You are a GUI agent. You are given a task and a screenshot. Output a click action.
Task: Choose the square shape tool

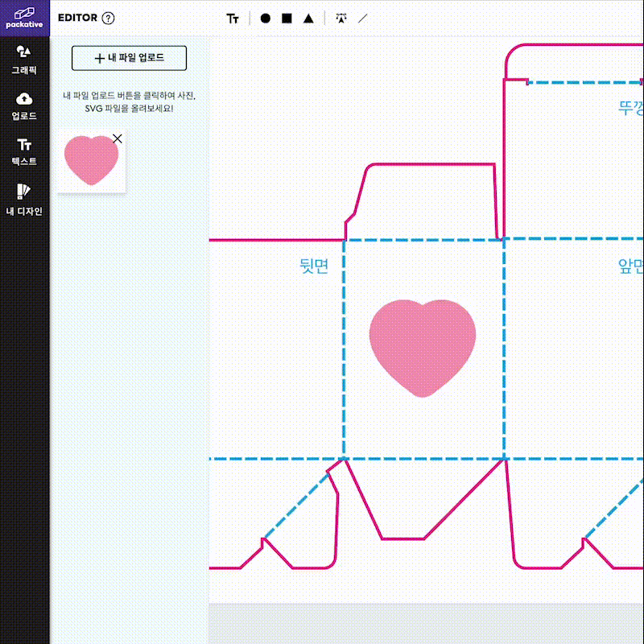(x=287, y=19)
